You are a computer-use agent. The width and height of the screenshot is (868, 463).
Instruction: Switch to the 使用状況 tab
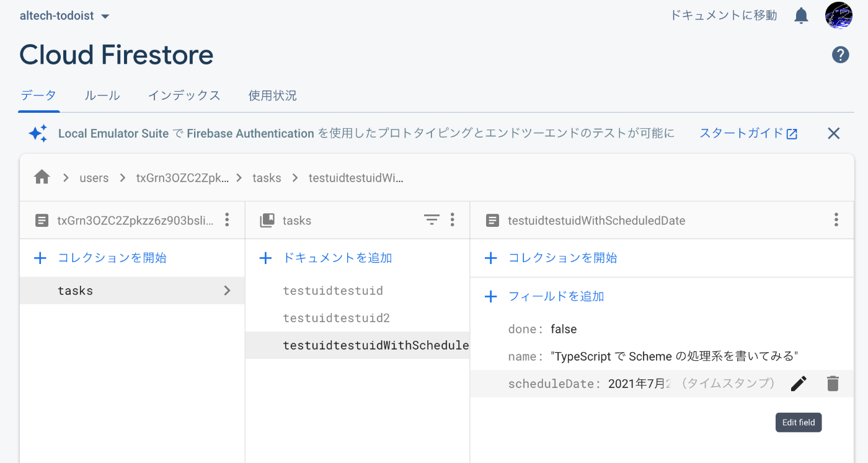point(273,95)
